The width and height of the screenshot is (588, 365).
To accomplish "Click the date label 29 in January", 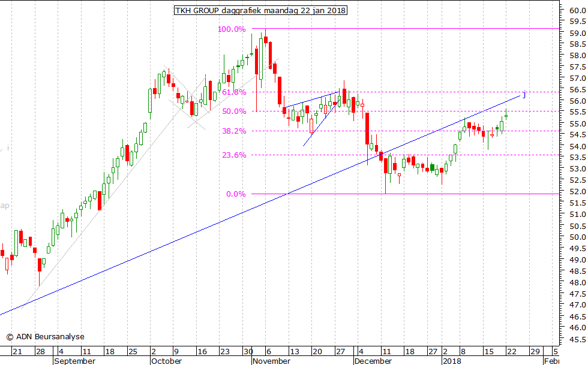I will pos(535,351).
